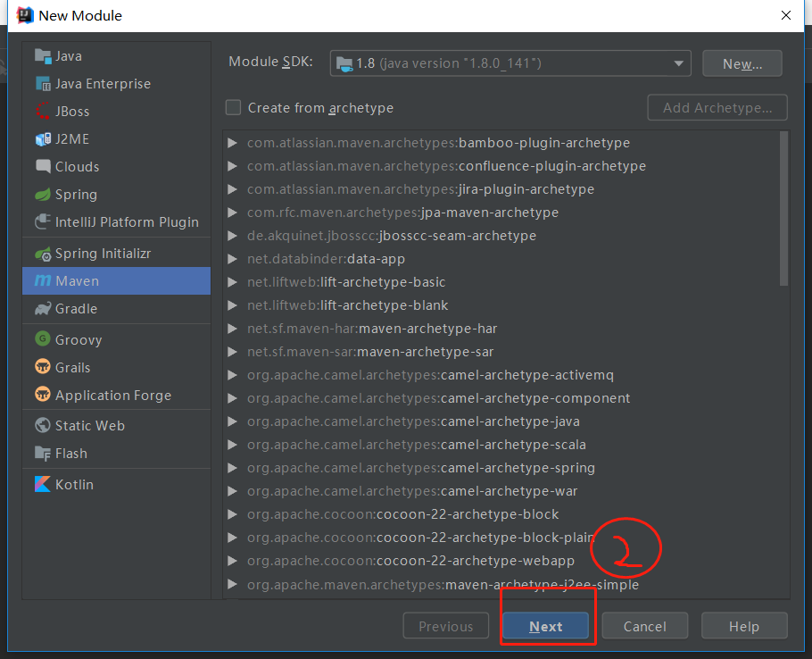
Task: Open the Module SDK dropdown
Action: (510, 63)
